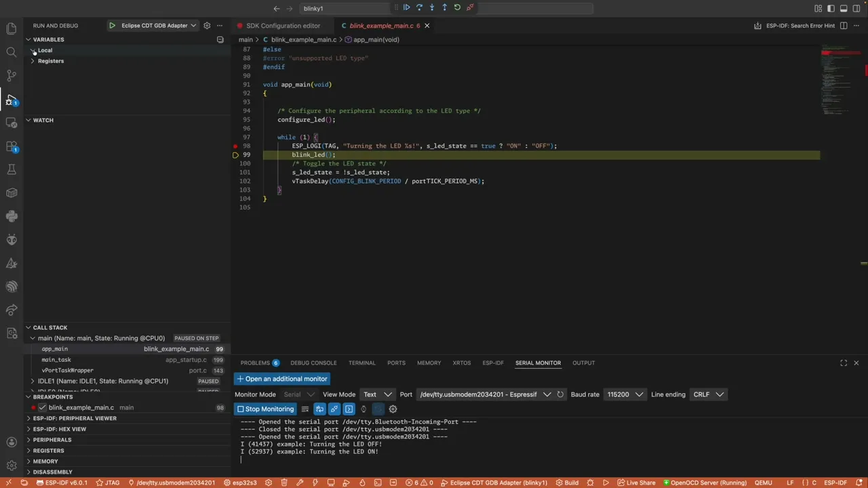
Task: Switch to the Terminal panel tab
Action: (x=361, y=363)
